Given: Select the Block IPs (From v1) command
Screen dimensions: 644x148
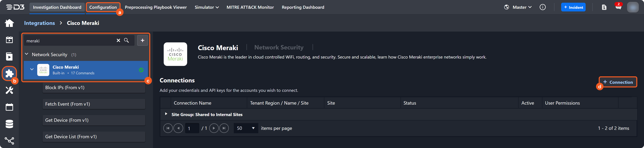Looking at the screenshot, I should click(94, 88).
